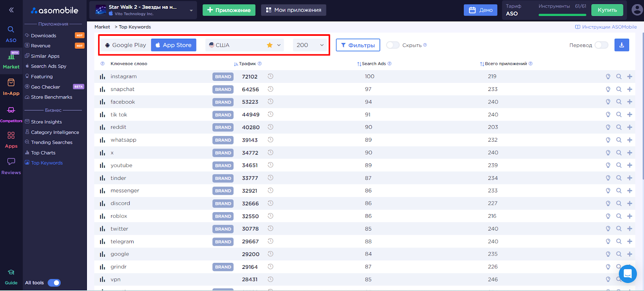Viewport: 644px width, 291px height.
Task: Click the green Приложение add button
Action: coord(229,10)
